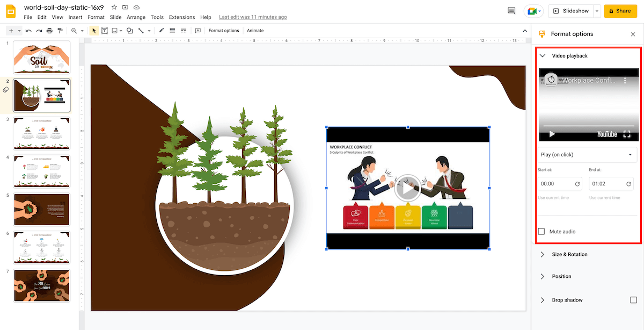Select the line tool
644x330 pixels.
pyautogui.click(x=141, y=31)
